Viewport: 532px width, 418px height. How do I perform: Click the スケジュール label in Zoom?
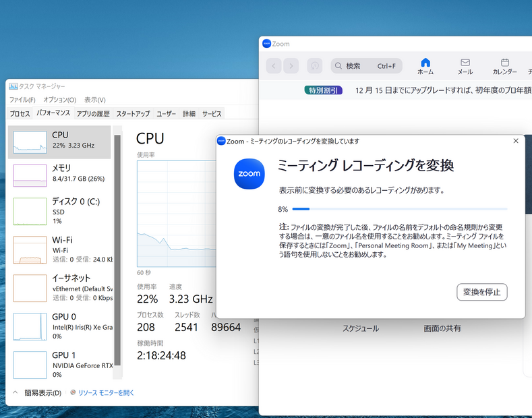pyautogui.click(x=360, y=328)
